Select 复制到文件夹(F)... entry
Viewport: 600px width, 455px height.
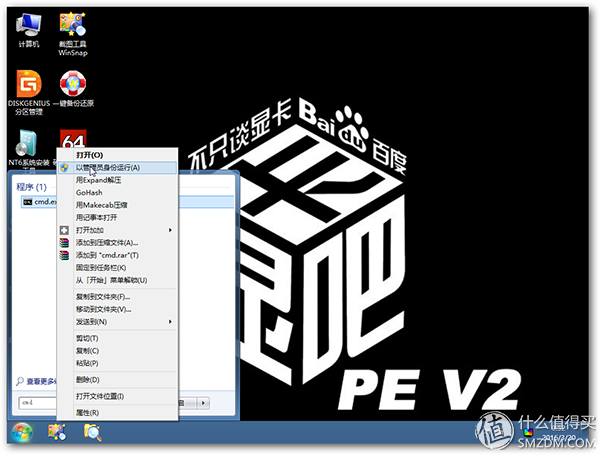pyautogui.click(x=117, y=297)
